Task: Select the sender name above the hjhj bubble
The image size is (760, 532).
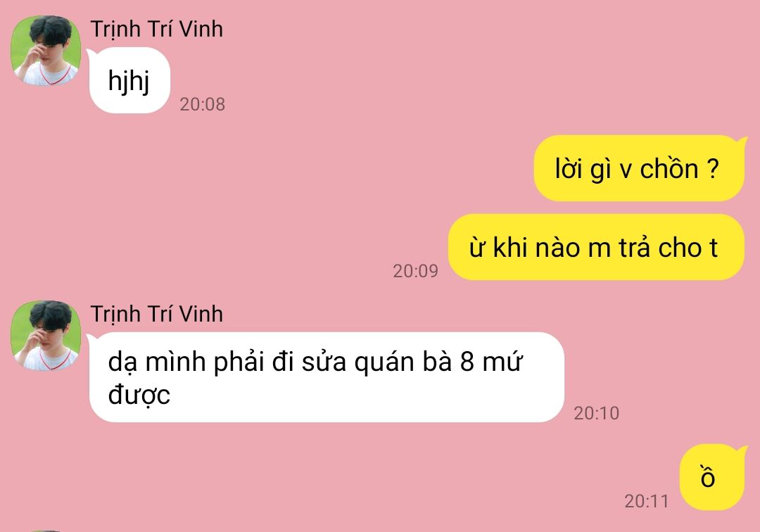Action: click(156, 29)
